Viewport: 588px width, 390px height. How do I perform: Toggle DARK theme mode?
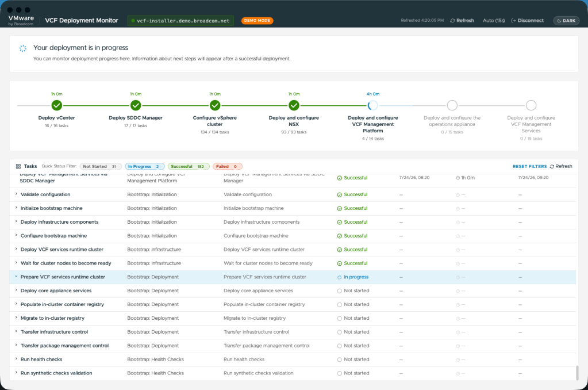coord(566,21)
